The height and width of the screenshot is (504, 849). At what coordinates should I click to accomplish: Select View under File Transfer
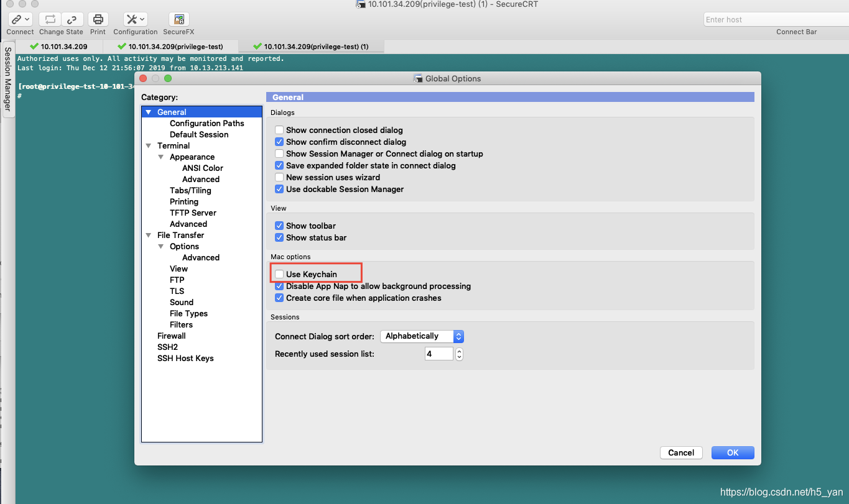(179, 268)
